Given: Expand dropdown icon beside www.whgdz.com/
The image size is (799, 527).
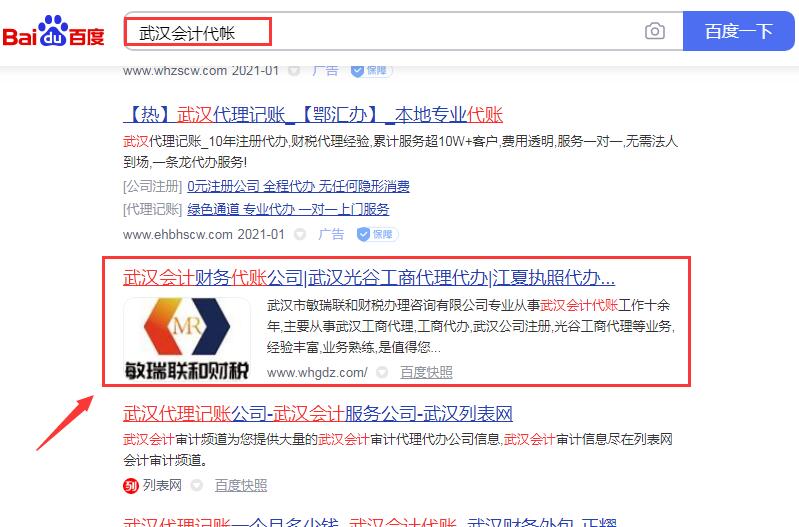Looking at the screenshot, I should (x=382, y=373).
